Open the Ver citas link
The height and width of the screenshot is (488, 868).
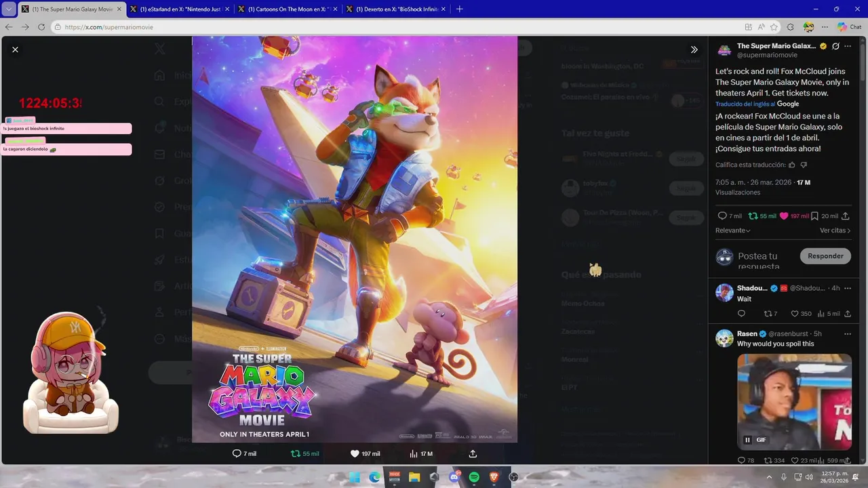tap(835, 230)
